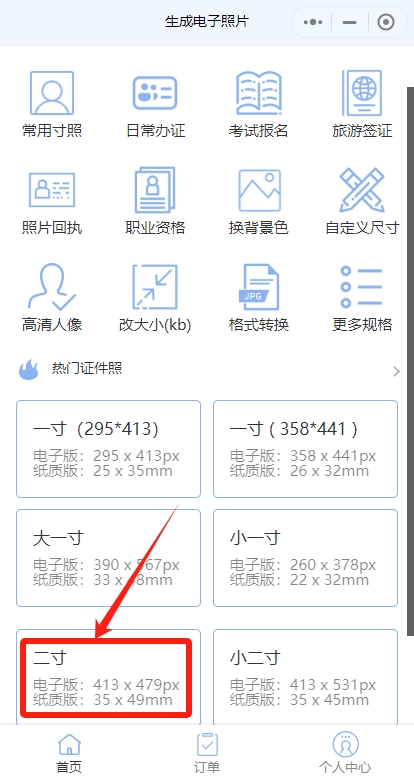The width and height of the screenshot is (414, 780).
Task: Select the 改大小(kb) resize icon
Action: click(x=155, y=287)
